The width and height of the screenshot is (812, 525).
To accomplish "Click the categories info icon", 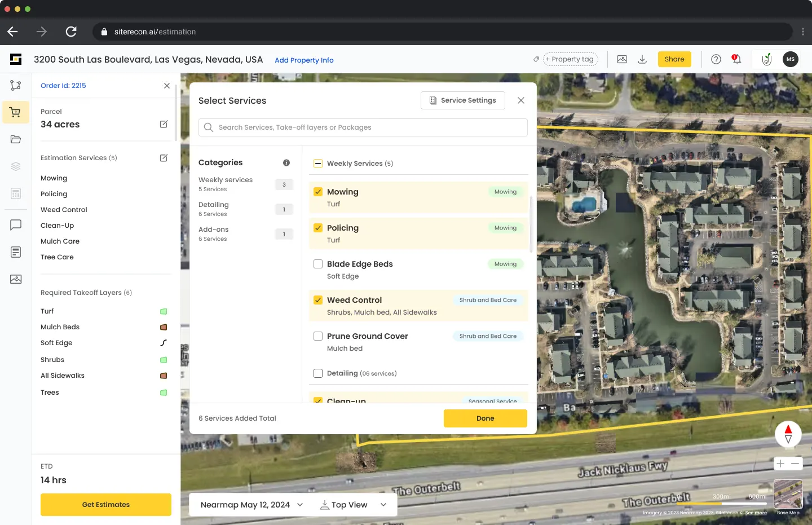I will point(286,162).
